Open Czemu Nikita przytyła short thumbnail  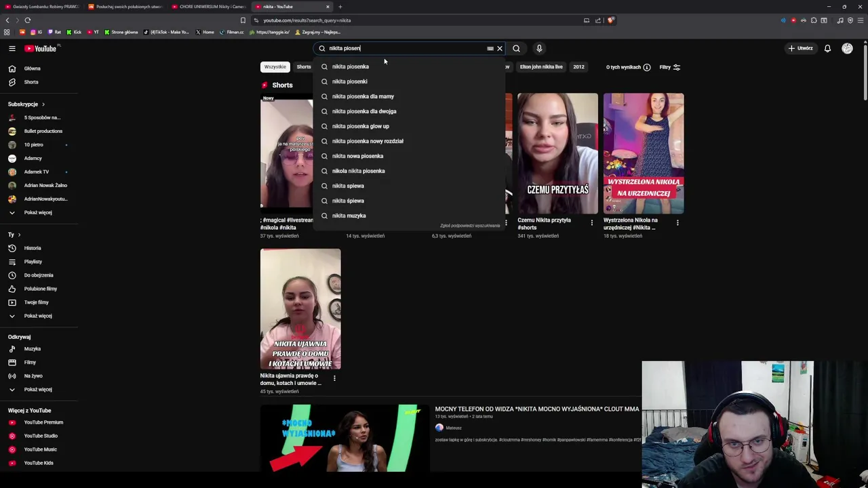pyautogui.click(x=557, y=153)
